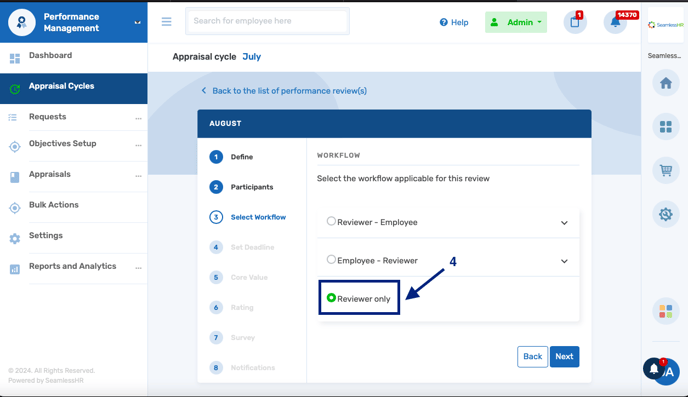Go to step 6 Rating
This screenshot has height=397, width=688.
(x=232, y=308)
